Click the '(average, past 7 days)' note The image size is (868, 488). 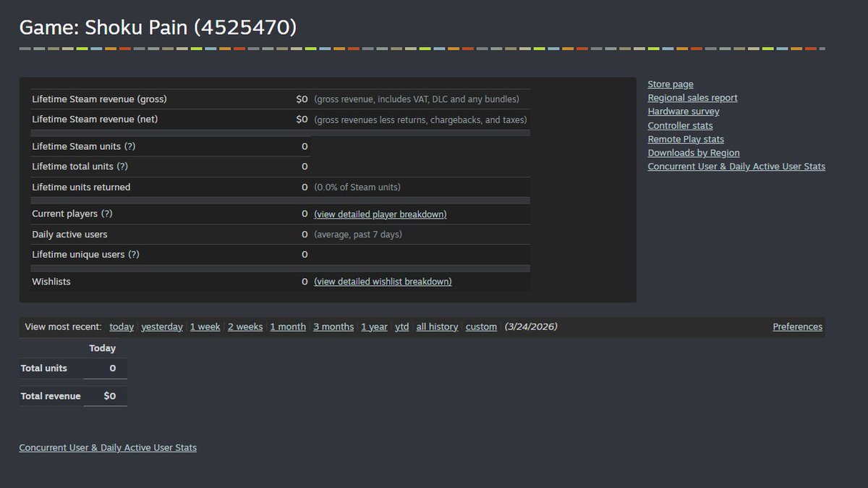[x=358, y=235]
